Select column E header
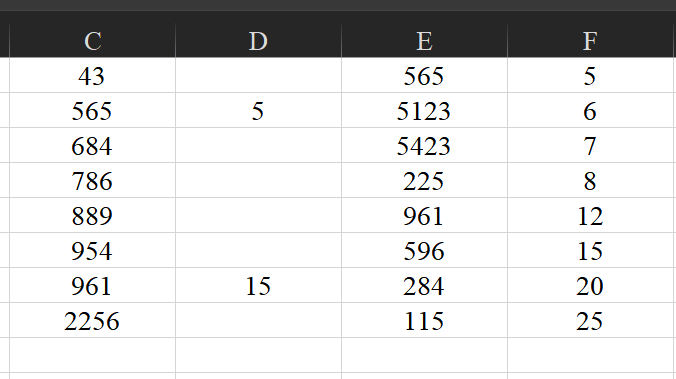676x379 pixels. coord(424,41)
